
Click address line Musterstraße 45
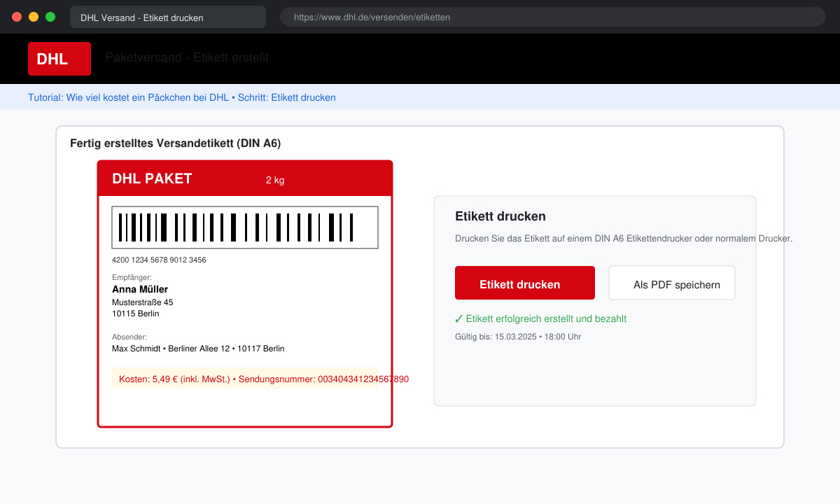point(143,302)
